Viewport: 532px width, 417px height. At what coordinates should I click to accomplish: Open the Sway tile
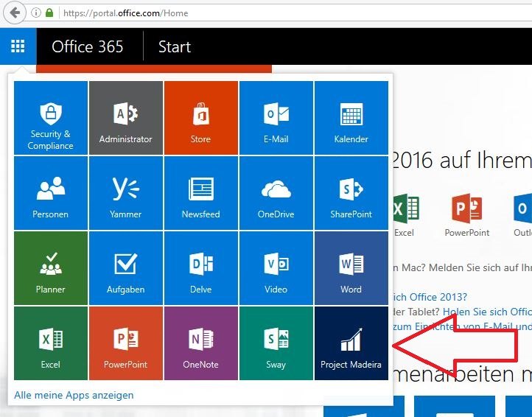tap(276, 343)
